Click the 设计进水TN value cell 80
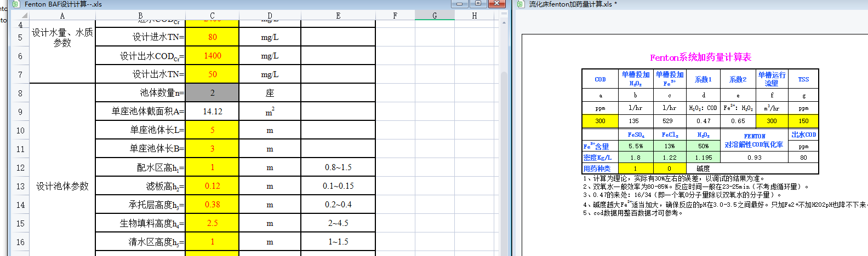This screenshot has height=256, width=868. tap(212, 37)
